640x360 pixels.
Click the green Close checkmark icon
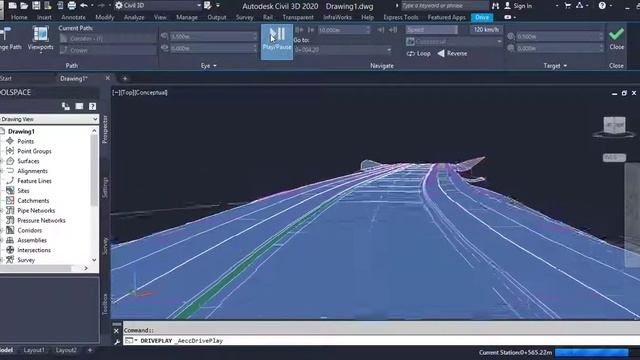(x=616, y=34)
